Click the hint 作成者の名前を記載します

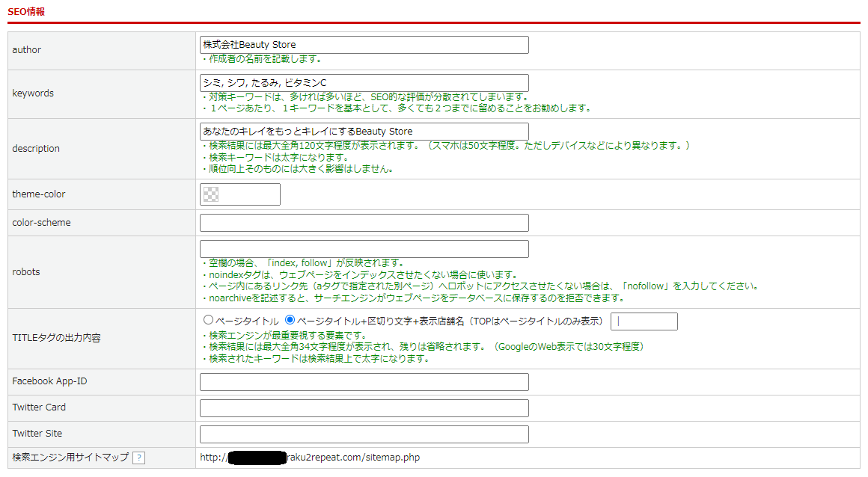point(261,59)
